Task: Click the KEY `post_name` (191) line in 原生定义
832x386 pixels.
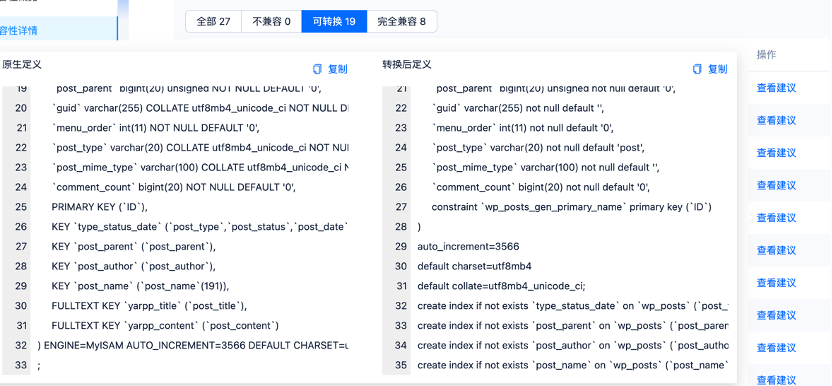Action: [x=140, y=286]
